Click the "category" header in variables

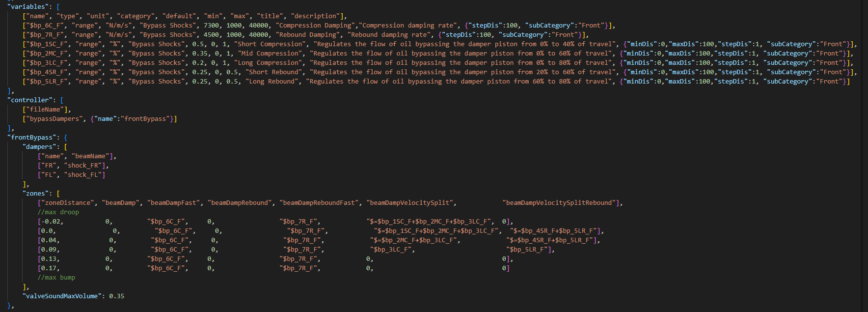[136, 16]
